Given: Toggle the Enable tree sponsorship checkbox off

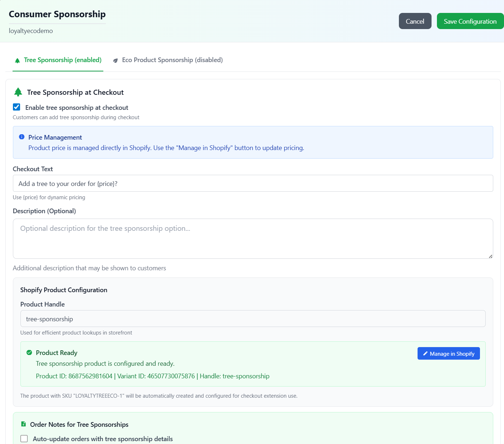Looking at the screenshot, I should (x=17, y=107).
